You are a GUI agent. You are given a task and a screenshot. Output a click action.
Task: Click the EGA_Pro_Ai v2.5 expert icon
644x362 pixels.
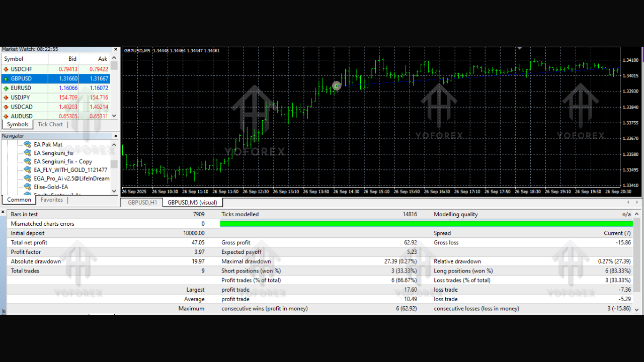28,178
